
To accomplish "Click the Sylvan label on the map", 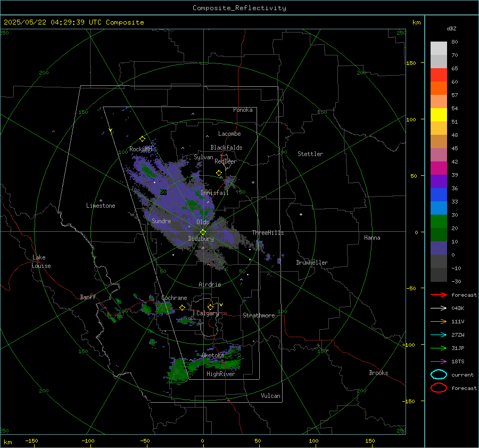I will pos(203,157).
